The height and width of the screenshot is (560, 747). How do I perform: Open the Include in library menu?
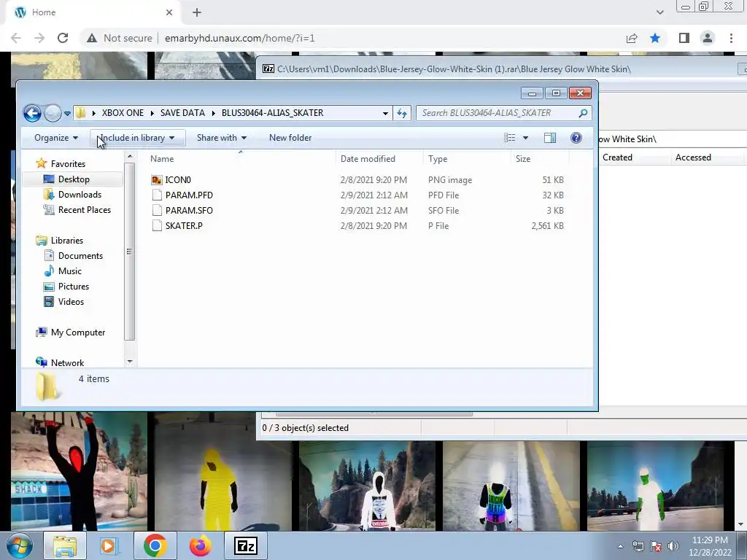pos(137,138)
